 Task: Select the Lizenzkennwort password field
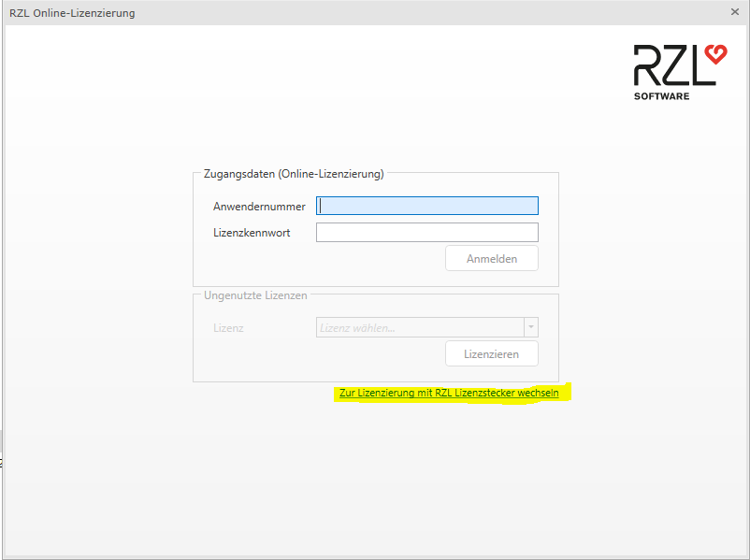pos(426,231)
